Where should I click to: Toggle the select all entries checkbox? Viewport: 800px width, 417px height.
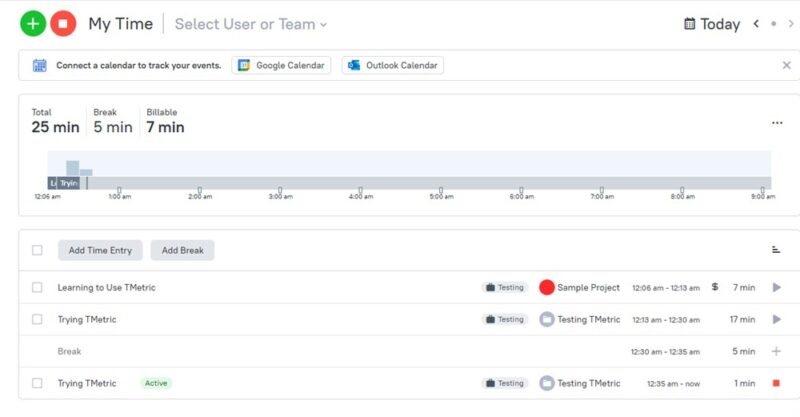tap(37, 250)
